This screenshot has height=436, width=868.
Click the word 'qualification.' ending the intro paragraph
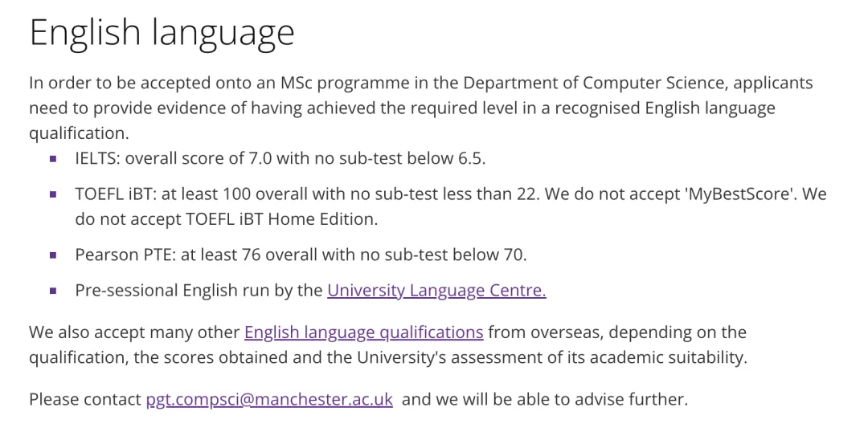click(79, 133)
